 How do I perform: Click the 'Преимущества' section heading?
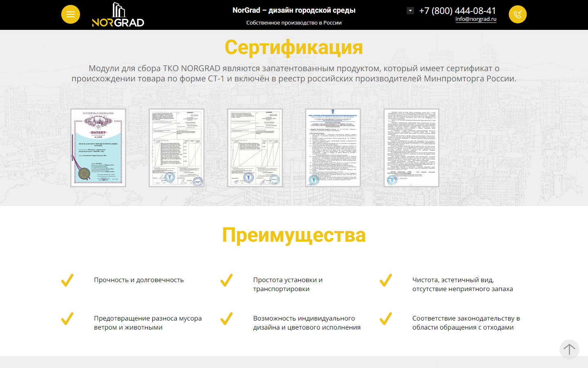click(294, 235)
